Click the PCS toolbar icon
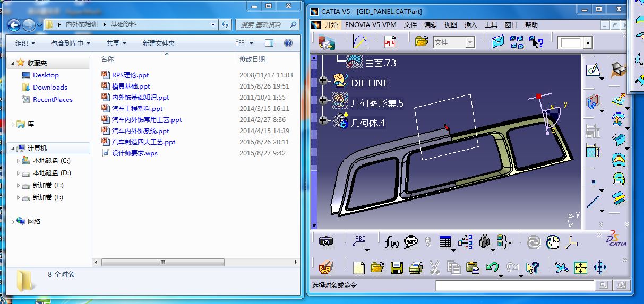The image size is (644, 304). [390, 42]
